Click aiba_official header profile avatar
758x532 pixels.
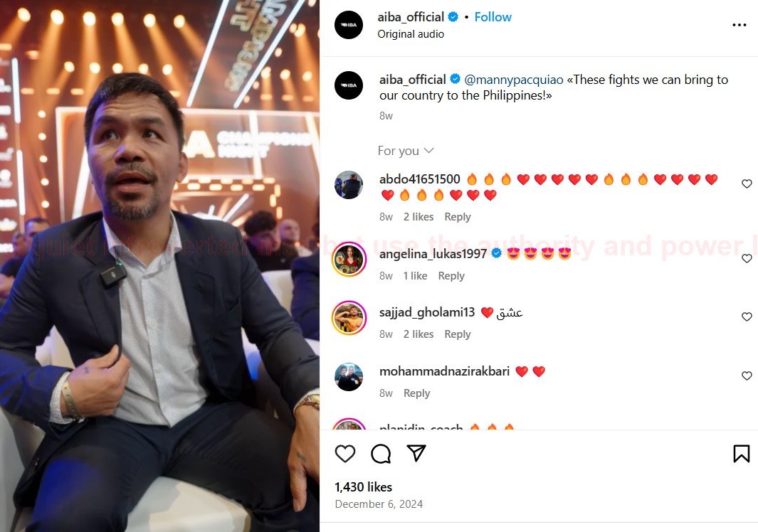[349, 25]
